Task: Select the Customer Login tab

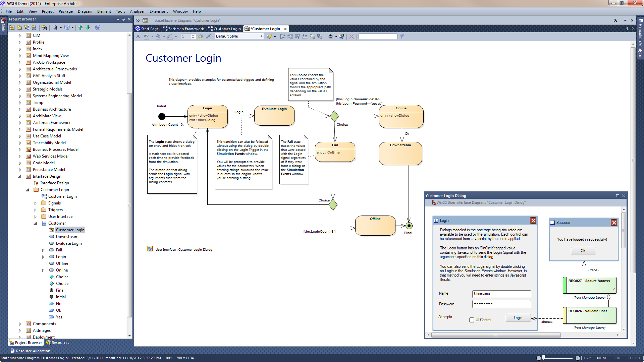Action: [x=226, y=29]
